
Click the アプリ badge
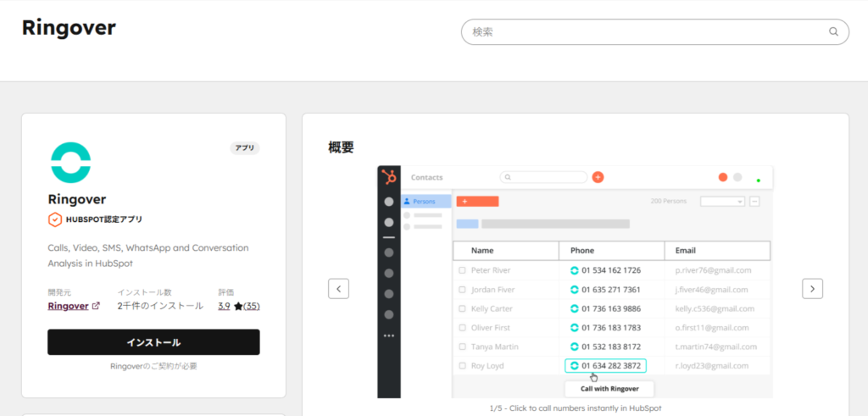tap(245, 147)
